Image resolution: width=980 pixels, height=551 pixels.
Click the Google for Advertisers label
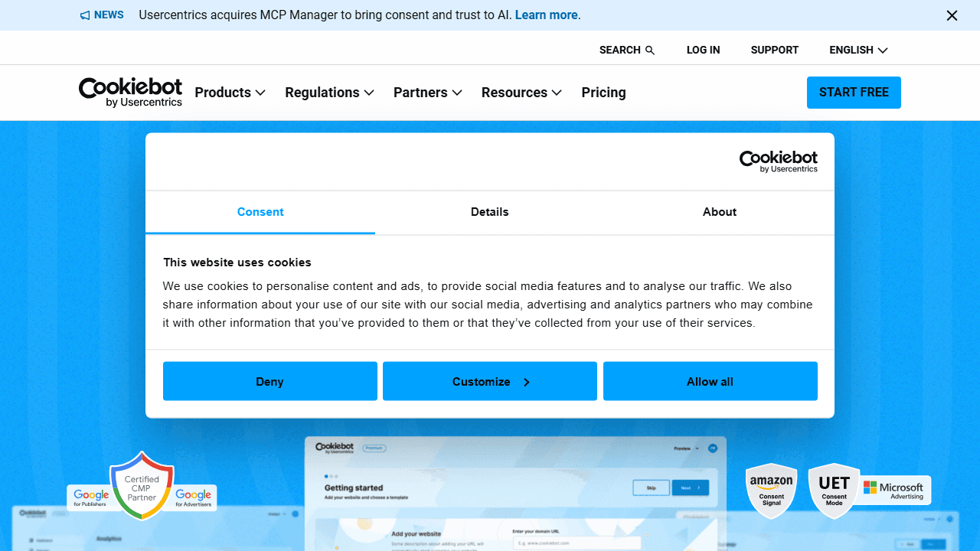pyautogui.click(x=193, y=497)
